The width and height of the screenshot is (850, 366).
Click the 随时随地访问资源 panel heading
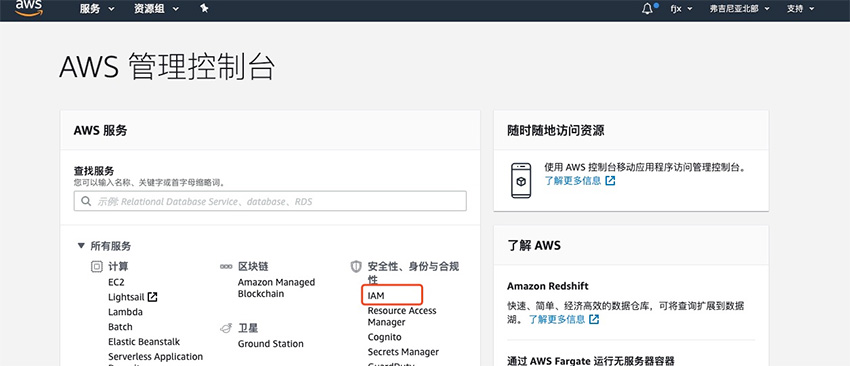point(556,131)
